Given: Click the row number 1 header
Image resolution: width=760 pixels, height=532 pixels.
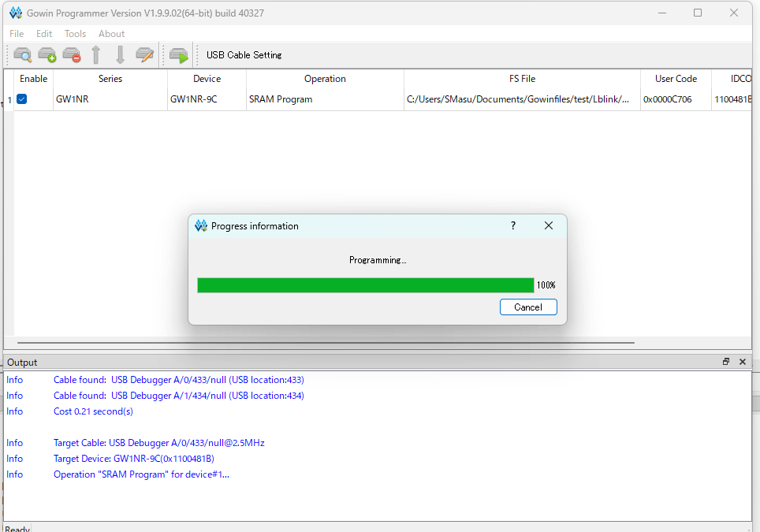Looking at the screenshot, I should (9, 100).
